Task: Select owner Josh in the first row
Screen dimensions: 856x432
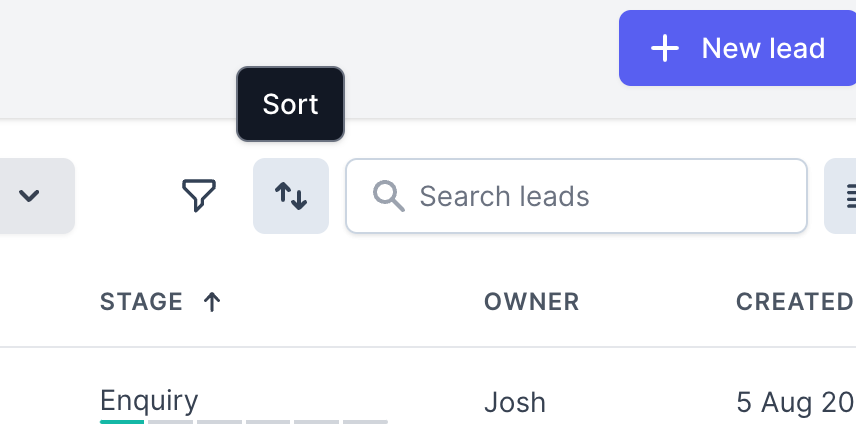Action: pyautogui.click(x=515, y=402)
